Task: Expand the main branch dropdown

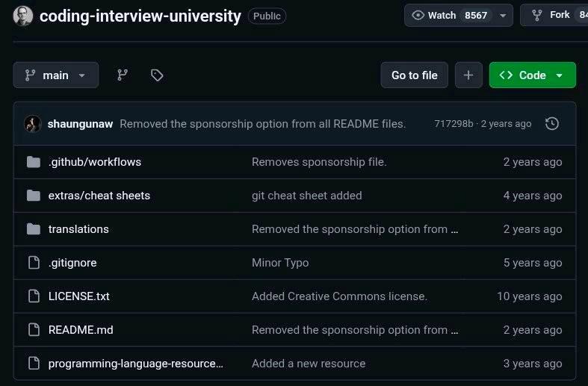Action: (56, 75)
